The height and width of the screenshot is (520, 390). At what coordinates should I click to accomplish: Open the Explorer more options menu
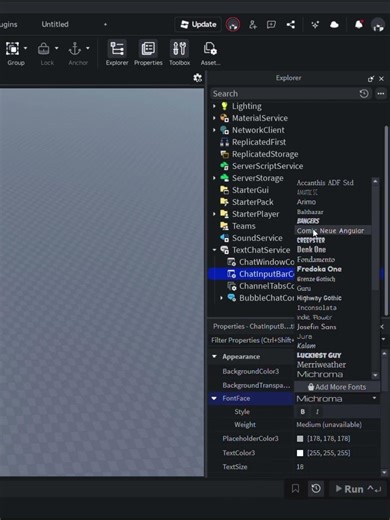tap(381, 94)
